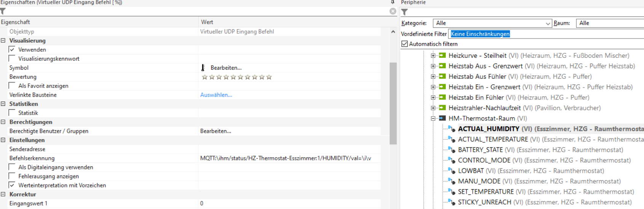Click the Eingangswert 1 value field
Image resolution: width=644 pixels, height=209 pixels.
click(x=290, y=203)
